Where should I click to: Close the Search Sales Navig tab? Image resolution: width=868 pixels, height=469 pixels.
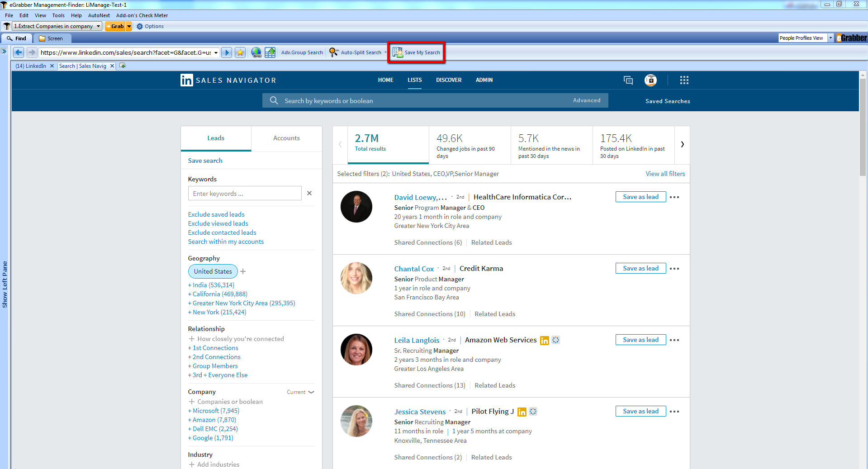(112, 66)
